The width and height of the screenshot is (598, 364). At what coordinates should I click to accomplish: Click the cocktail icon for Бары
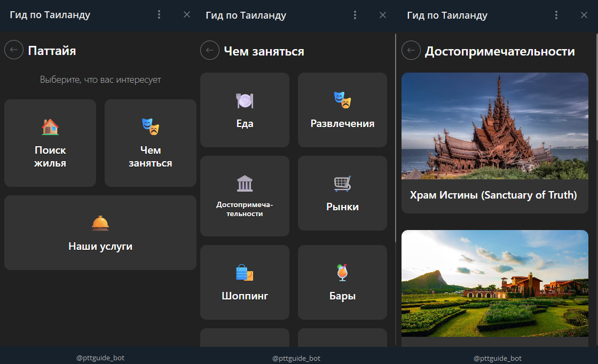pyautogui.click(x=342, y=273)
